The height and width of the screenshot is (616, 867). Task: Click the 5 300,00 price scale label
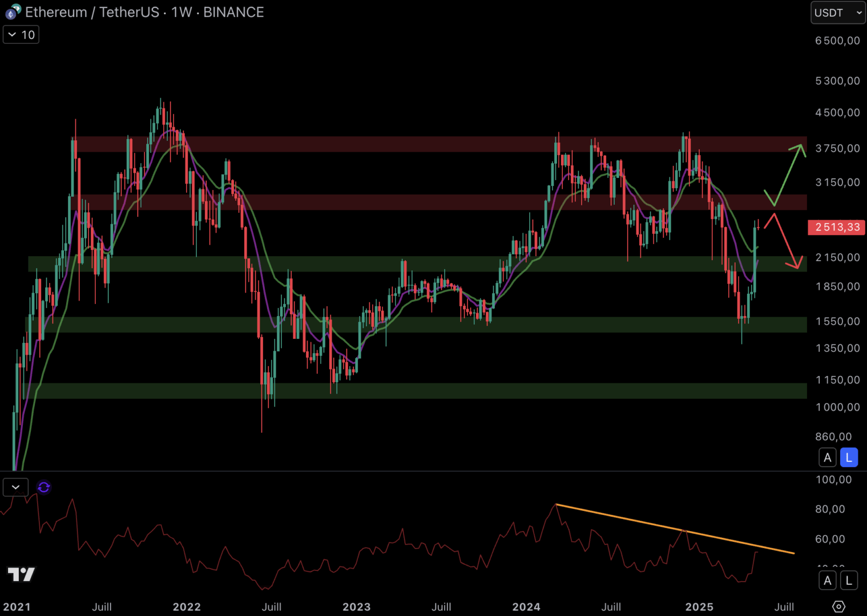837,81
